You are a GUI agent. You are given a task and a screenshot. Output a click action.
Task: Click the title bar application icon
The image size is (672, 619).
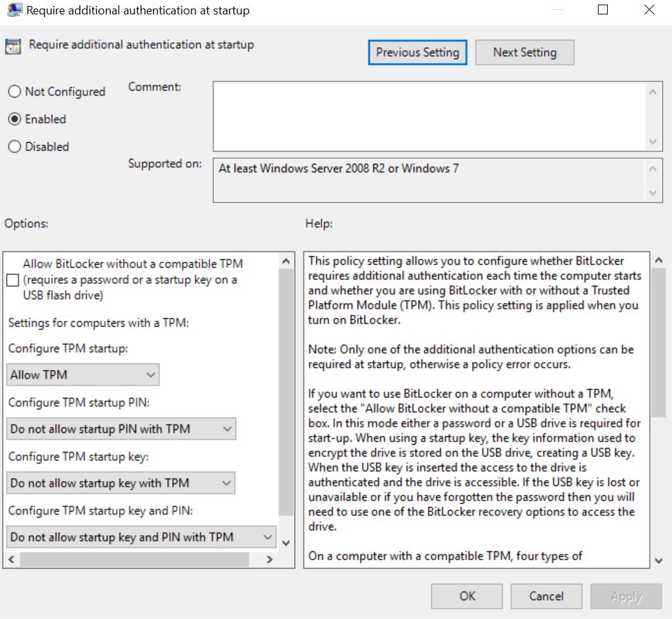pos(14,10)
